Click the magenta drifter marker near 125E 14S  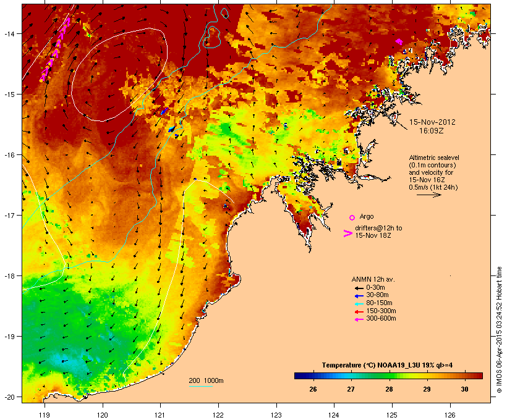tap(399, 41)
